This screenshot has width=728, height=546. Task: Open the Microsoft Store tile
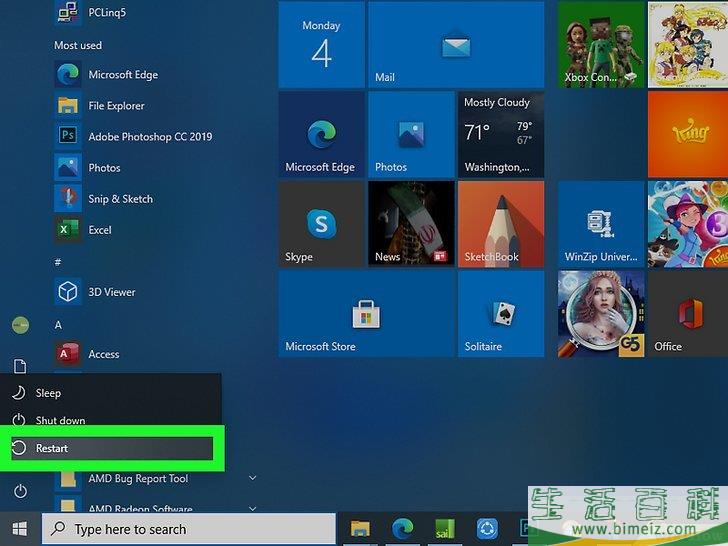pyautogui.click(x=366, y=314)
